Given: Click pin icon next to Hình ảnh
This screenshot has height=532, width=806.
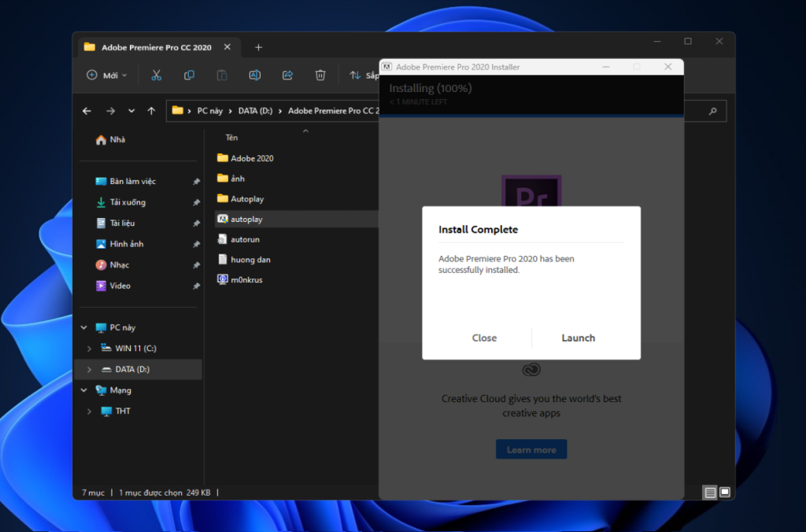Looking at the screenshot, I should pyautogui.click(x=196, y=244).
